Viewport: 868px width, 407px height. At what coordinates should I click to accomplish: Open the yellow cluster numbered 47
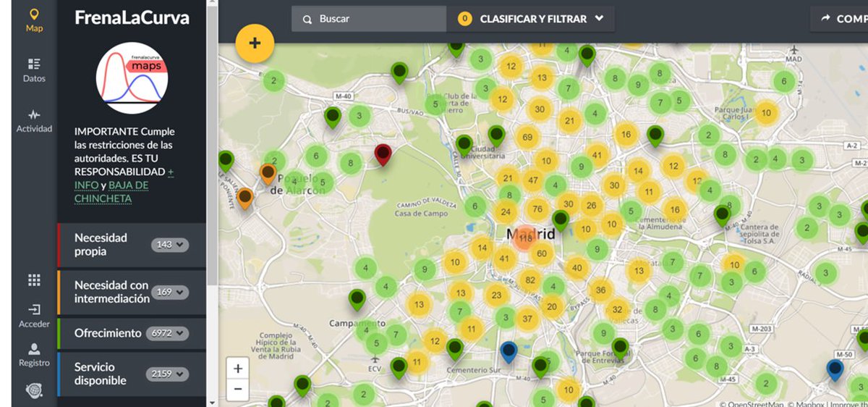[x=533, y=180]
